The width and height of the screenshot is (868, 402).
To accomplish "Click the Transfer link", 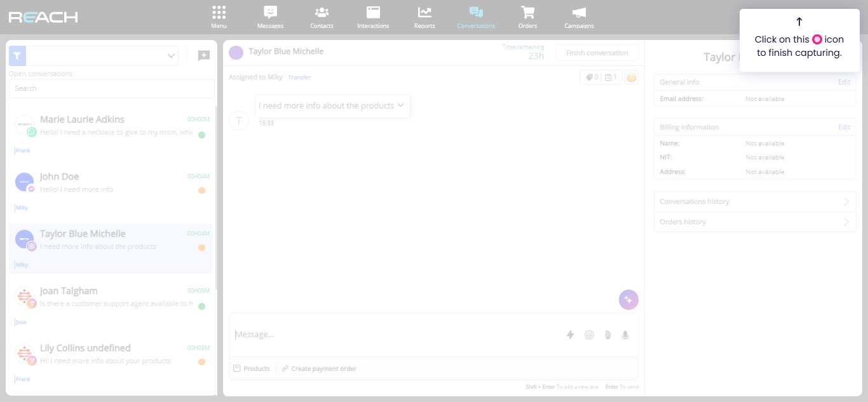I will tap(299, 77).
